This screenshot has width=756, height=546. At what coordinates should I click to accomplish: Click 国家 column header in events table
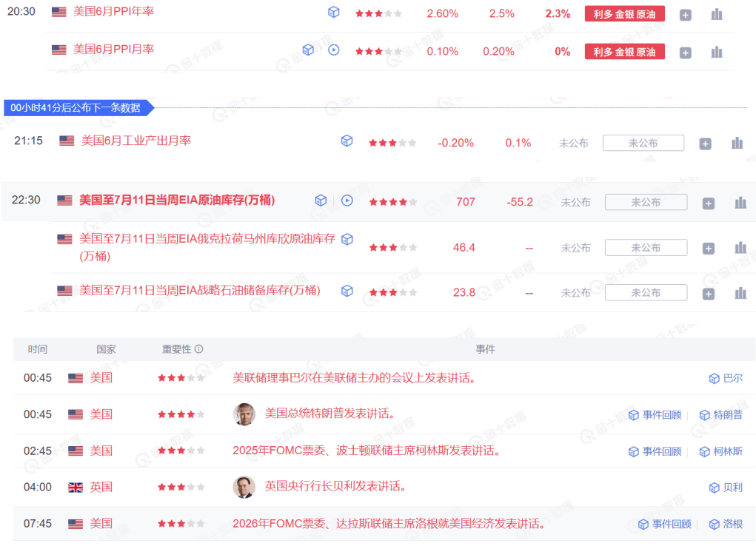click(106, 349)
